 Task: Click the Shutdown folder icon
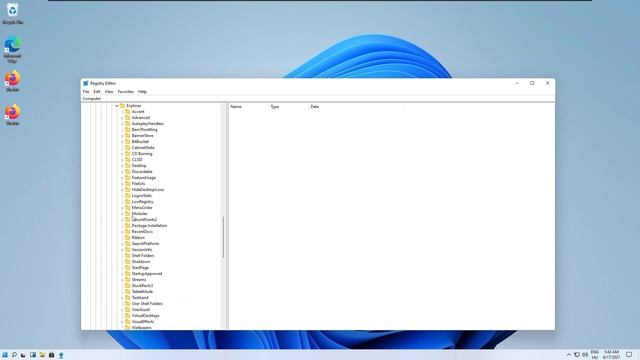[128, 262]
